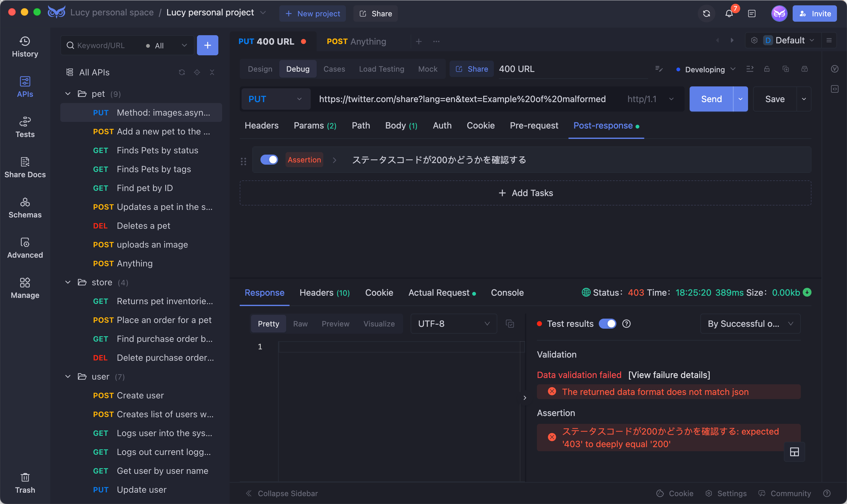Screen dimensions: 847x504
Task: Select the Deletes a pet API item
Action: [x=141, y=226]
